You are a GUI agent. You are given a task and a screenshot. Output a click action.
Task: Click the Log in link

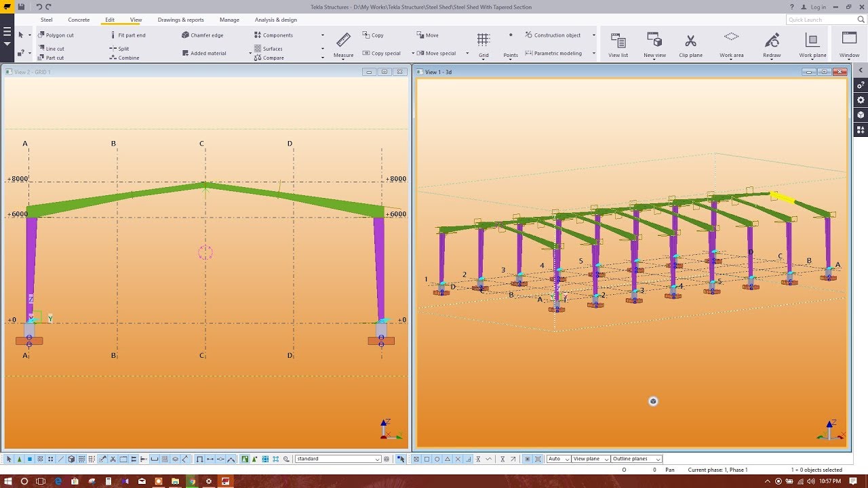tap(818, 7)
